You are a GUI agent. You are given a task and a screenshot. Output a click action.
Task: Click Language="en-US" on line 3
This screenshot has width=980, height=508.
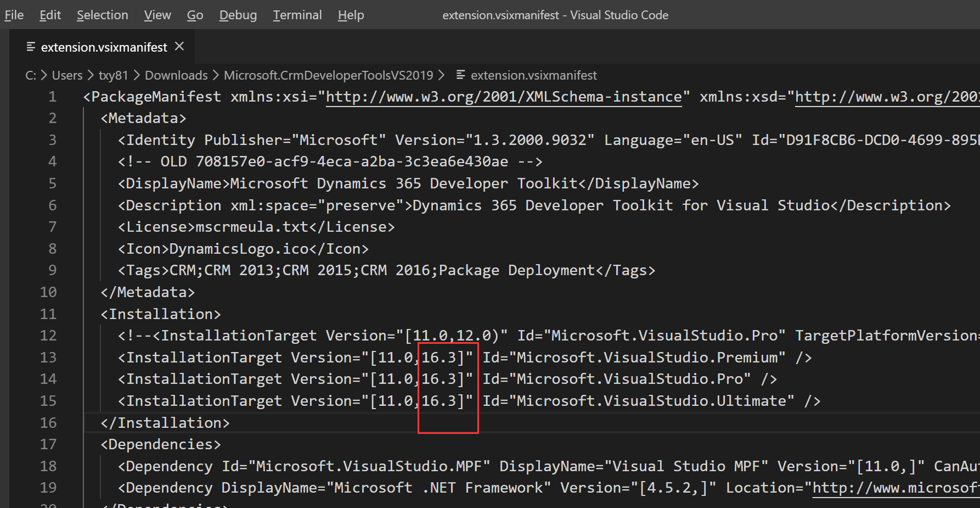coord(673,140)
